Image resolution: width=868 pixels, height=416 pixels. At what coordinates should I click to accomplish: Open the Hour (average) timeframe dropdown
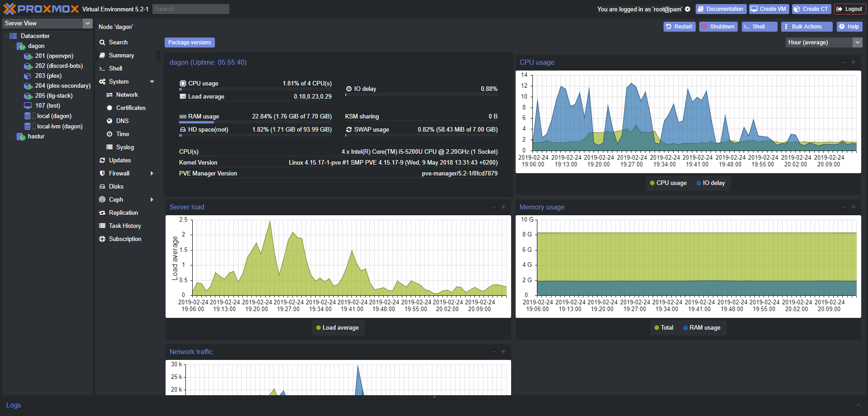[x=857, y=43]
